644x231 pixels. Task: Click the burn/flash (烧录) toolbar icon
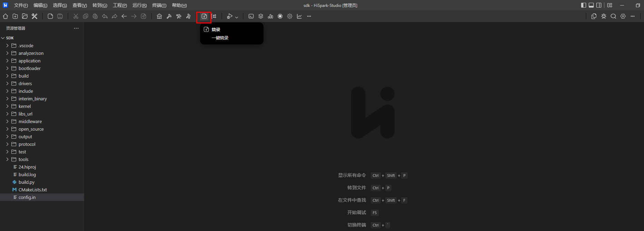pyautogui.click(x=204, y=16)
